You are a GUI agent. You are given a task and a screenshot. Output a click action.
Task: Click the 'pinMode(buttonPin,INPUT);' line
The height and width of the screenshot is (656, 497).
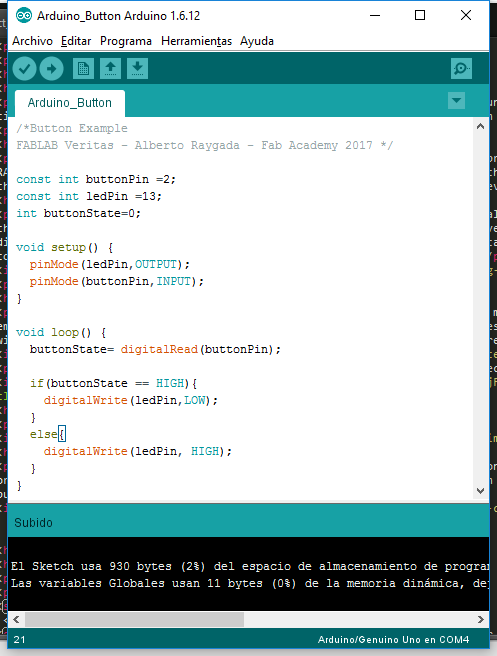pyautogui.click(x=117, y=282)
